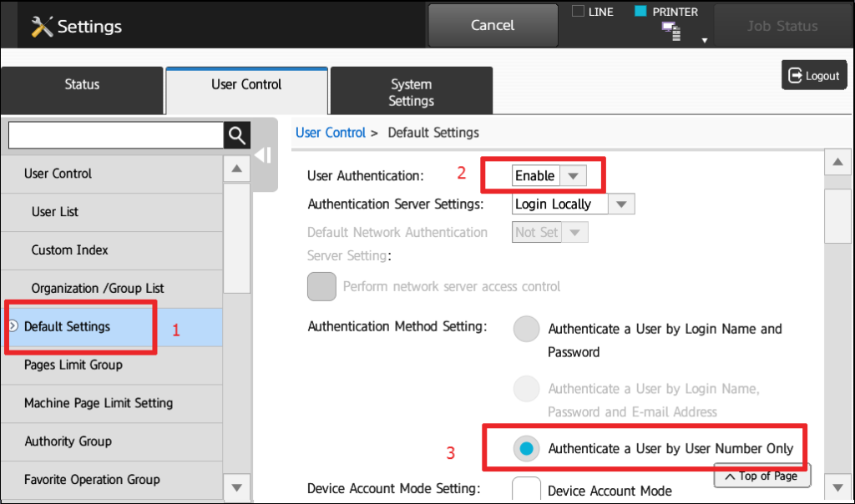Enable Perform network server access control
This screenshot has width=855, height=504.
point(321,286)
